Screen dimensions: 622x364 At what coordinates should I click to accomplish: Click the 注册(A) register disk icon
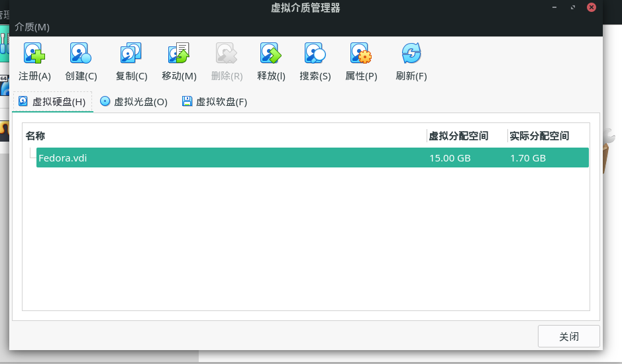tap(34, 54)
